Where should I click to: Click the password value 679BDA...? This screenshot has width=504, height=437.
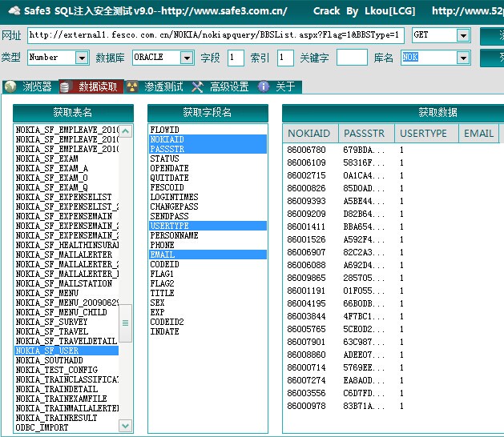pyautogui.click(x=364, y=150)
